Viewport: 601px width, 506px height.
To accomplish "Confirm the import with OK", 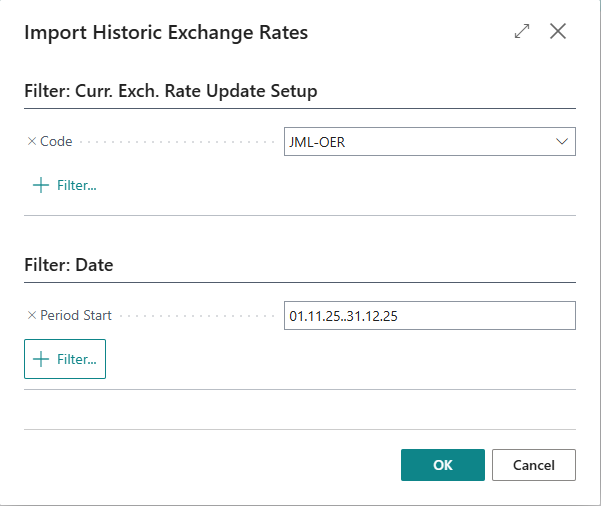I will coord(442,465).
